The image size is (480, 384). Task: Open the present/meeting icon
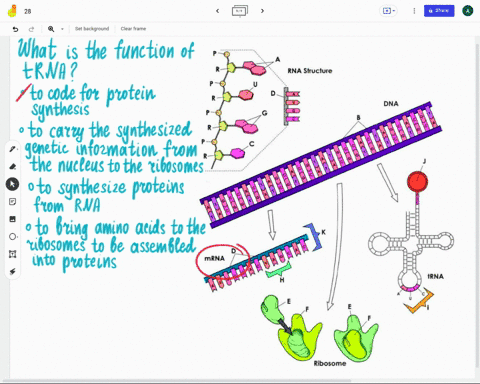(x=387, y=11)
